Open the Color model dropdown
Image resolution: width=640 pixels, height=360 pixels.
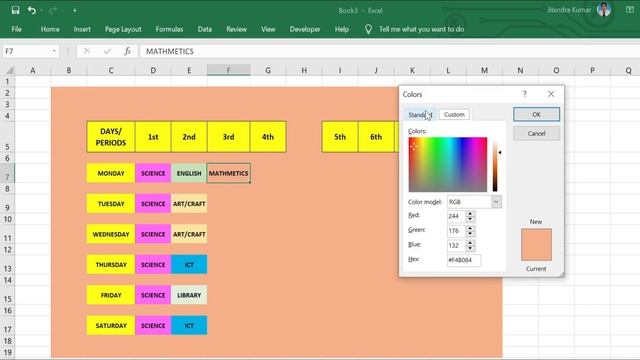(496, 202)
